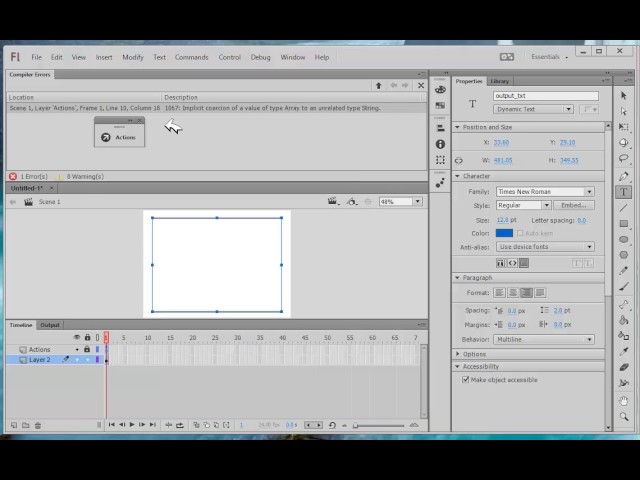
Task: Toggle Show/Hide all layers eye icon
Action: point(77,337)
